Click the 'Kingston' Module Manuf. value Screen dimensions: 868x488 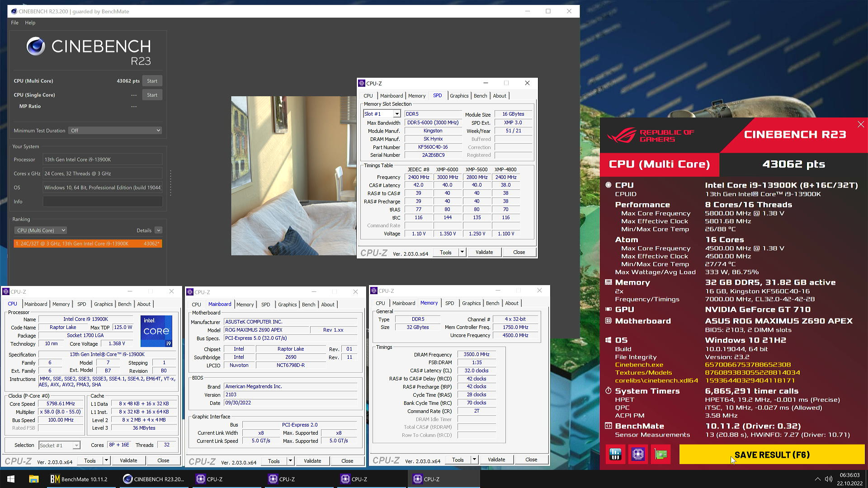point(433,131)
